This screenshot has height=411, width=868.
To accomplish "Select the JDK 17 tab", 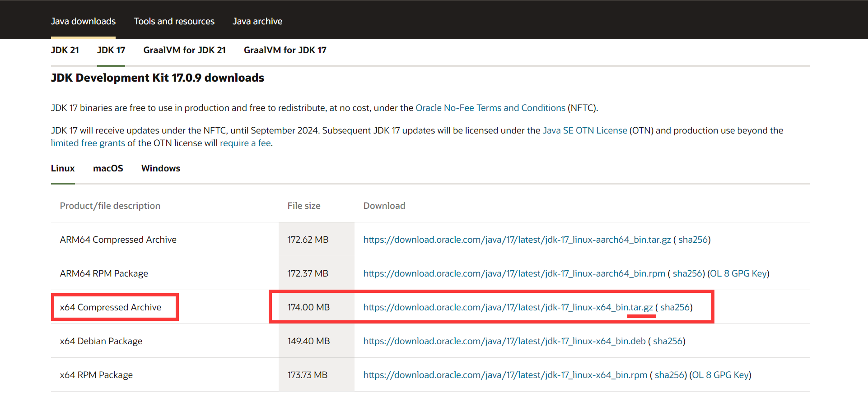I will point(111,50).
